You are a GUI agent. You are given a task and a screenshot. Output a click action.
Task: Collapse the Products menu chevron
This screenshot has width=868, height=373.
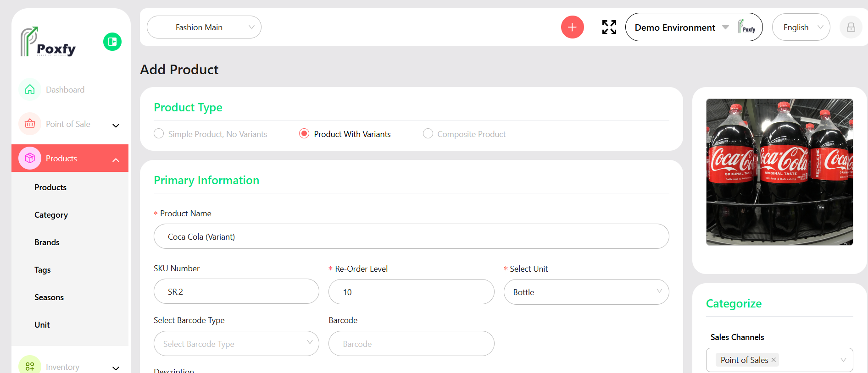pyautogui.click(x=116, y=159)
